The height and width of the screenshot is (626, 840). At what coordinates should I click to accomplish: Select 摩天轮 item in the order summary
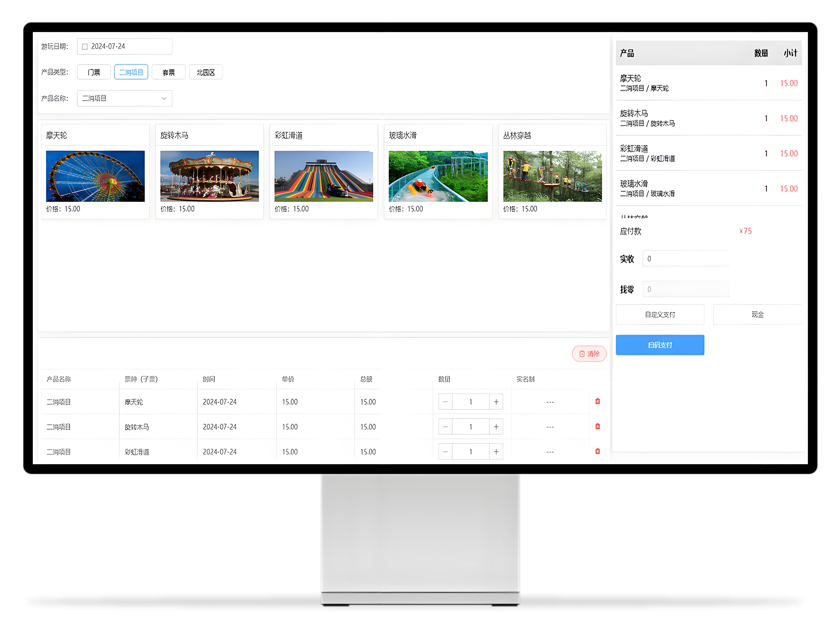coord(709,83)
